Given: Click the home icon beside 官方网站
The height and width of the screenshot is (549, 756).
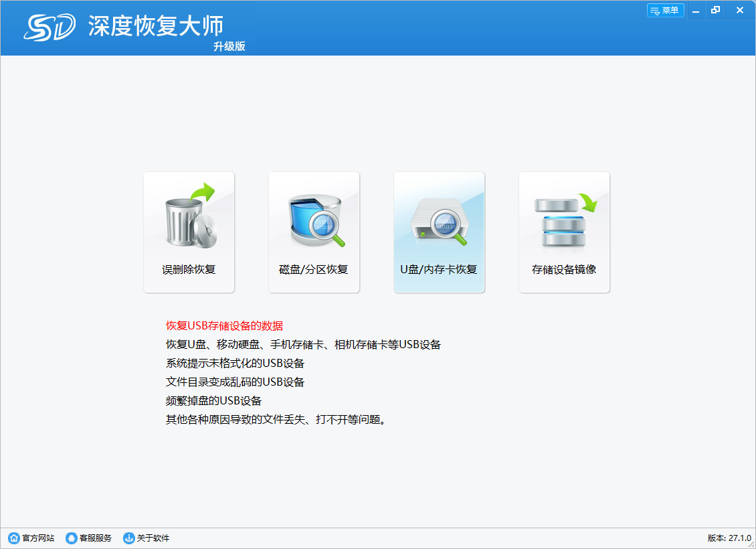Looking at the screenshot, I should [13, 538].
